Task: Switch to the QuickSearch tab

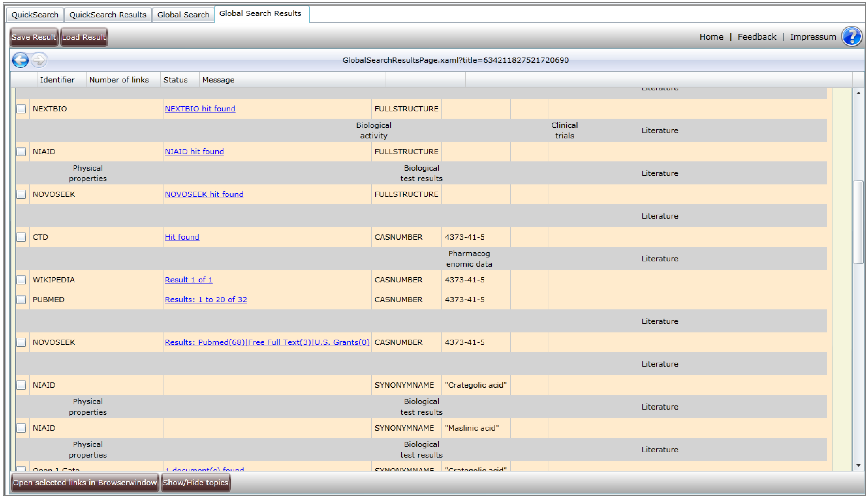Action: coord(35,15)
